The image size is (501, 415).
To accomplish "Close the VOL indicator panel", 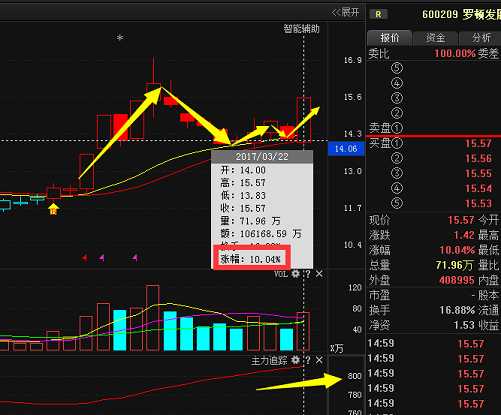I will tap(319, 274).
